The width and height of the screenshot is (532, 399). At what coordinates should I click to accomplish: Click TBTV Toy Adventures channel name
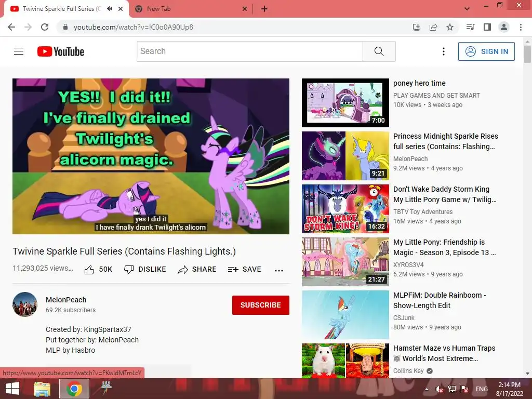click(423, 212)
